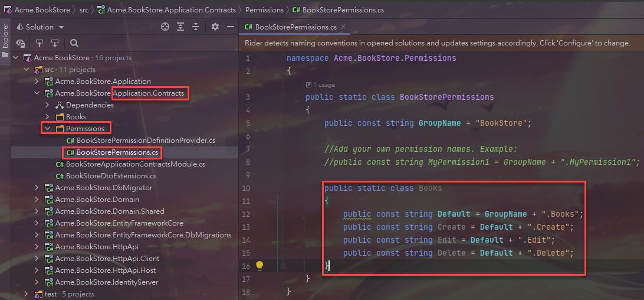This screenshot has height=300, width=644.
Task: Expand the Books folder
Action: (x=47, y=117)
